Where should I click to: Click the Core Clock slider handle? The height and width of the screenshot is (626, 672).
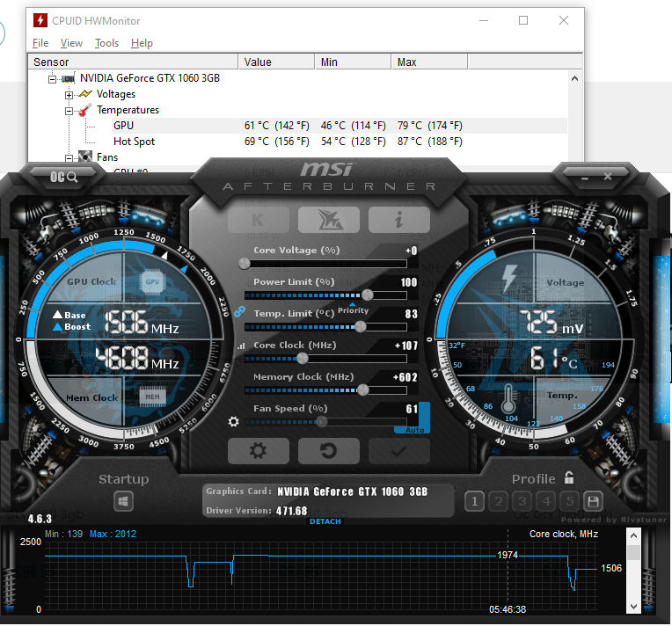point(303,358)
